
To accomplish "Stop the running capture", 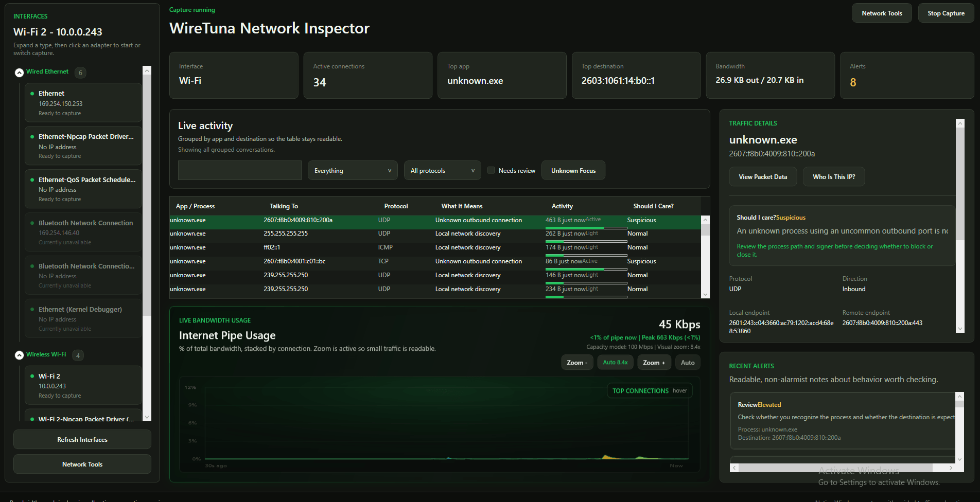I will pyautogui.click(x=946, y=13).
